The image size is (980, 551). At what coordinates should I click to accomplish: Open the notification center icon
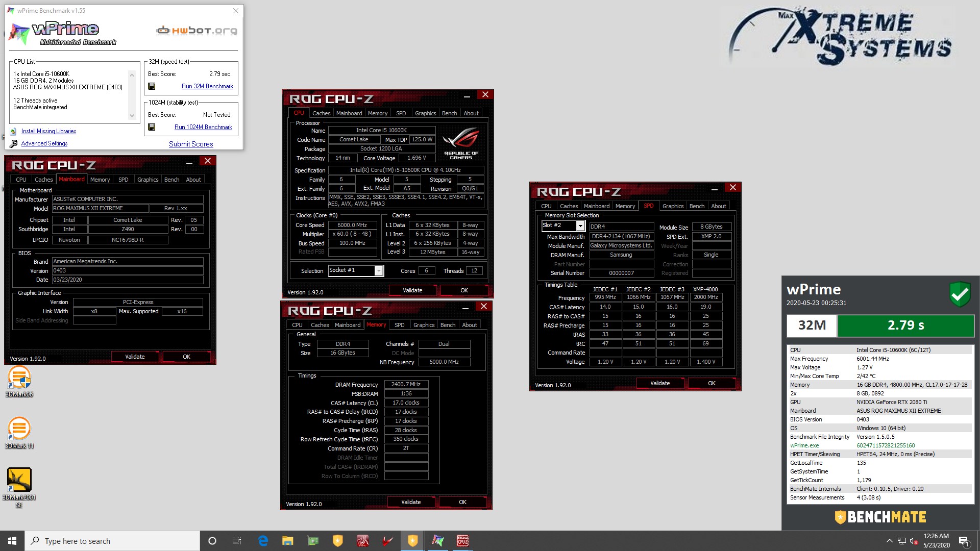[964, 541]
